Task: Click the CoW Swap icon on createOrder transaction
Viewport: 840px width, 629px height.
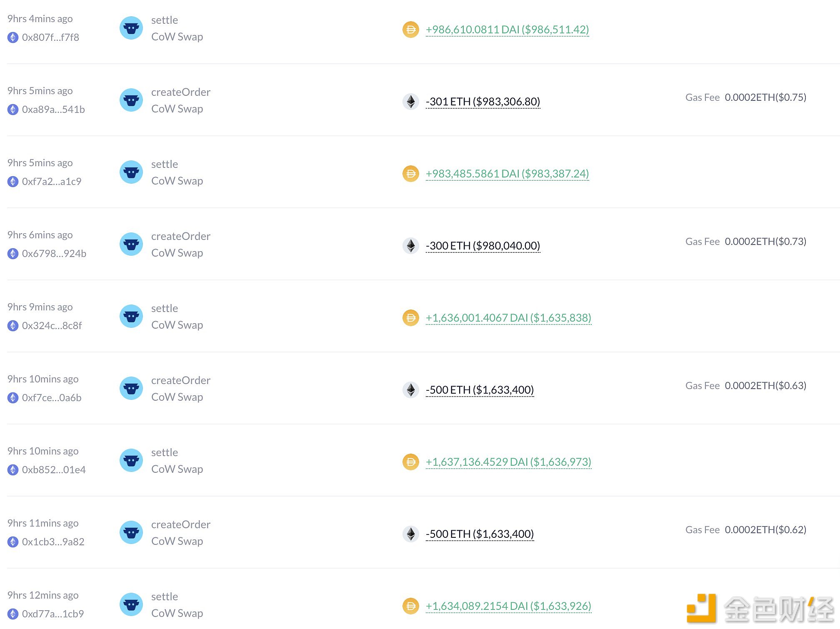Action: point(130,100)
